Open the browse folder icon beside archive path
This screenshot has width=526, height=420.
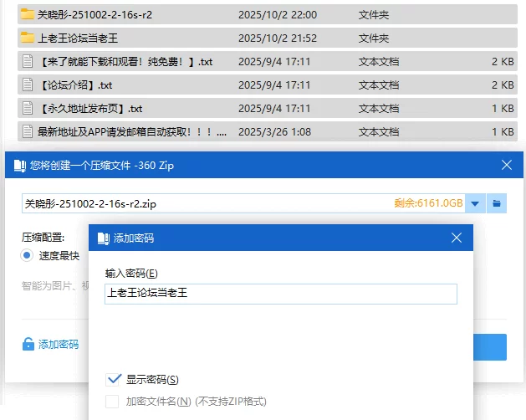[x=497, y=203]
